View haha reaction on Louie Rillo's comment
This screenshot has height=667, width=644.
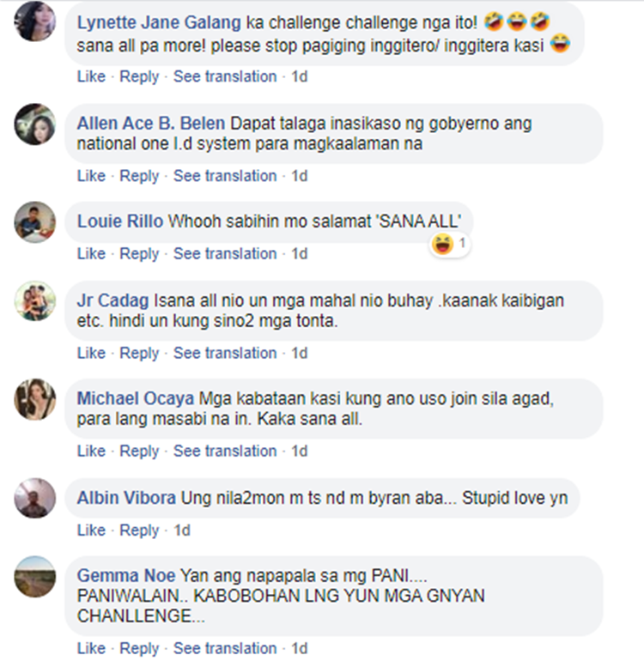450,244
